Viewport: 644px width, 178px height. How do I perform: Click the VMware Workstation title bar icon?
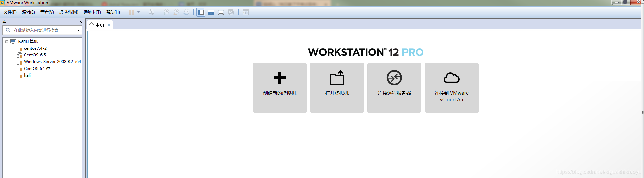coord(3,2)
